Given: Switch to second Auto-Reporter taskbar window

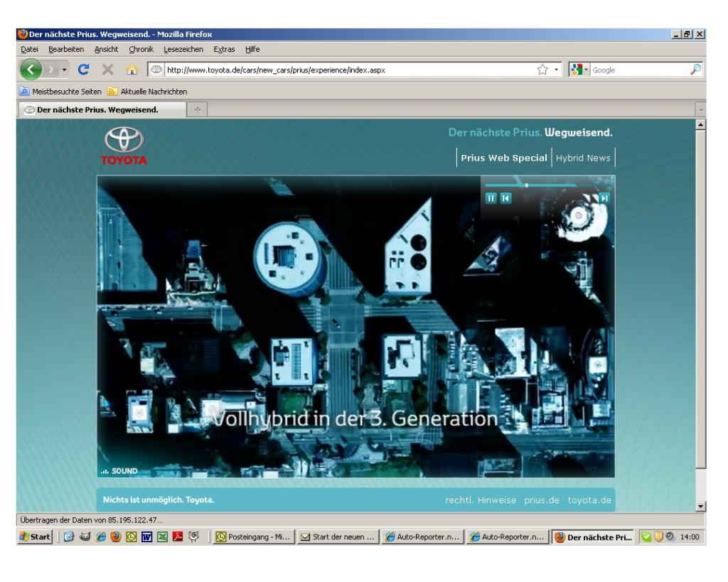Looking at the screenshot, I should (x=508, y=537).
